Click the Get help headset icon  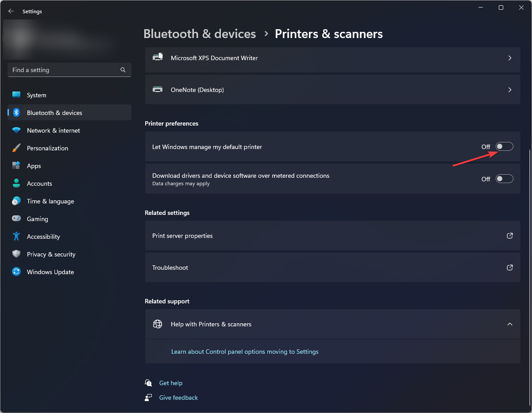148,383
